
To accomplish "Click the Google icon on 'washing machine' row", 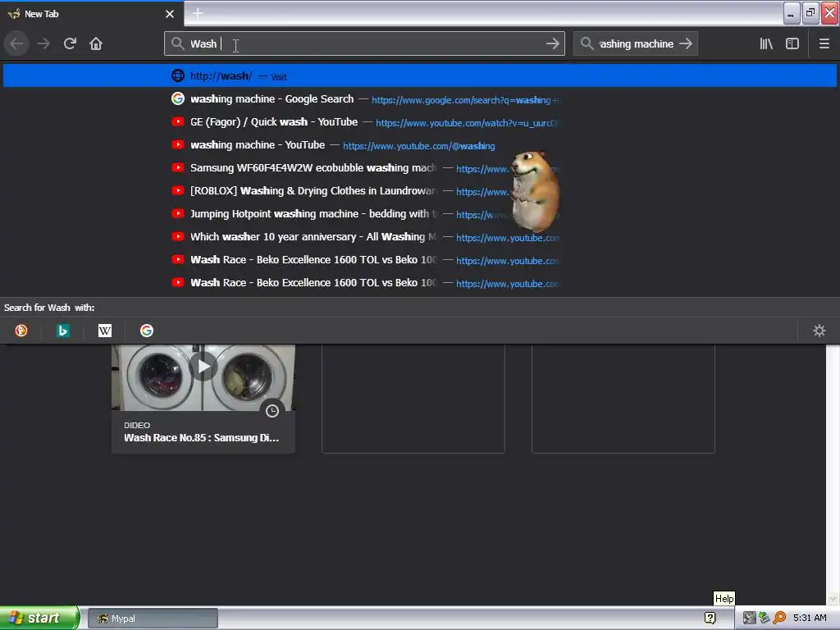I will coord(178,99).
